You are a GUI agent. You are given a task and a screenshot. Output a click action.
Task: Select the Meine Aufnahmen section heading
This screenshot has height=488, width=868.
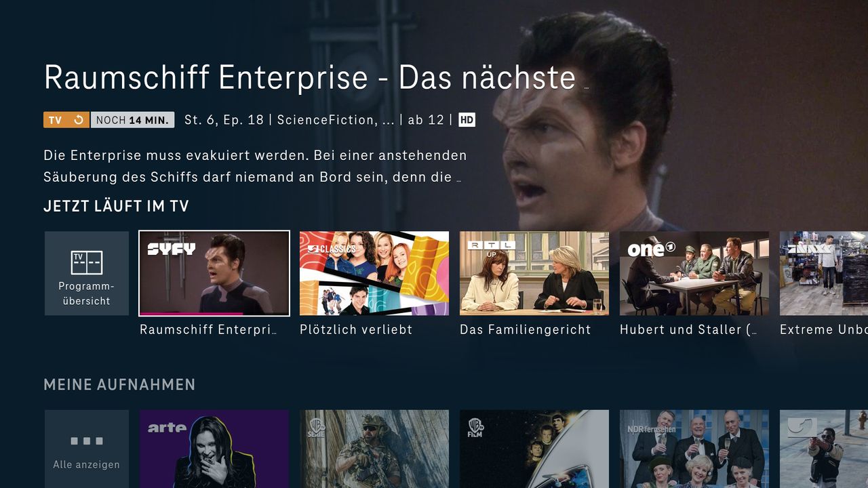tap(119, 385)
